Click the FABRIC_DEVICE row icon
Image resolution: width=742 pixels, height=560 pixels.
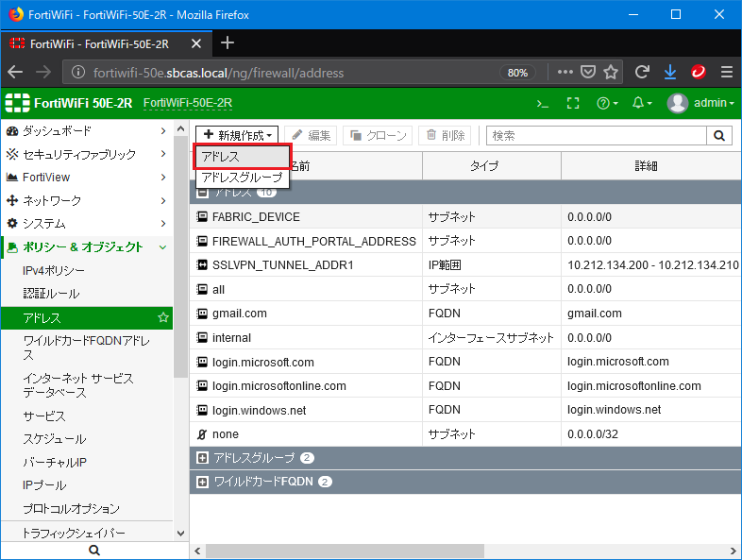tap(202, 217)
